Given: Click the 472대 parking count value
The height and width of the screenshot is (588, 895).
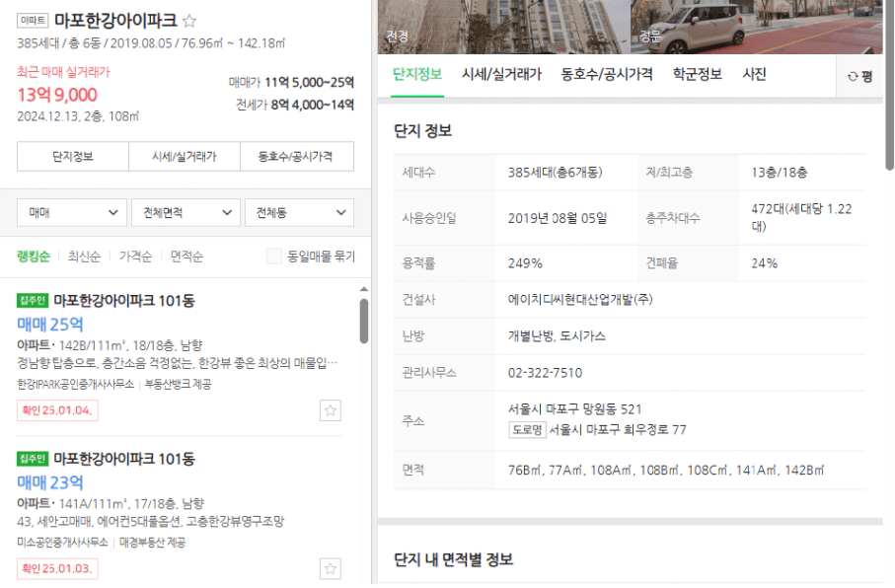Looking at the screenshot, I should click(x=801, y=217).
